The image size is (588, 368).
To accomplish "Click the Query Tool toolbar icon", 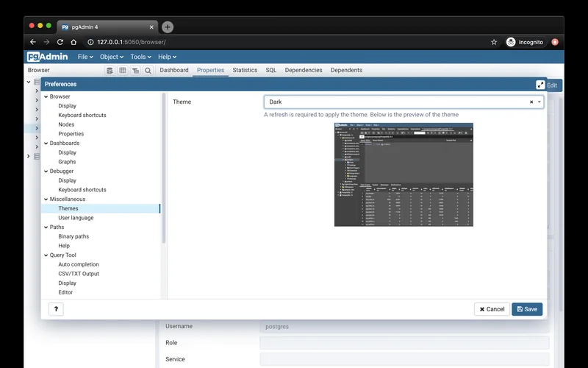I will pos(110,70).
